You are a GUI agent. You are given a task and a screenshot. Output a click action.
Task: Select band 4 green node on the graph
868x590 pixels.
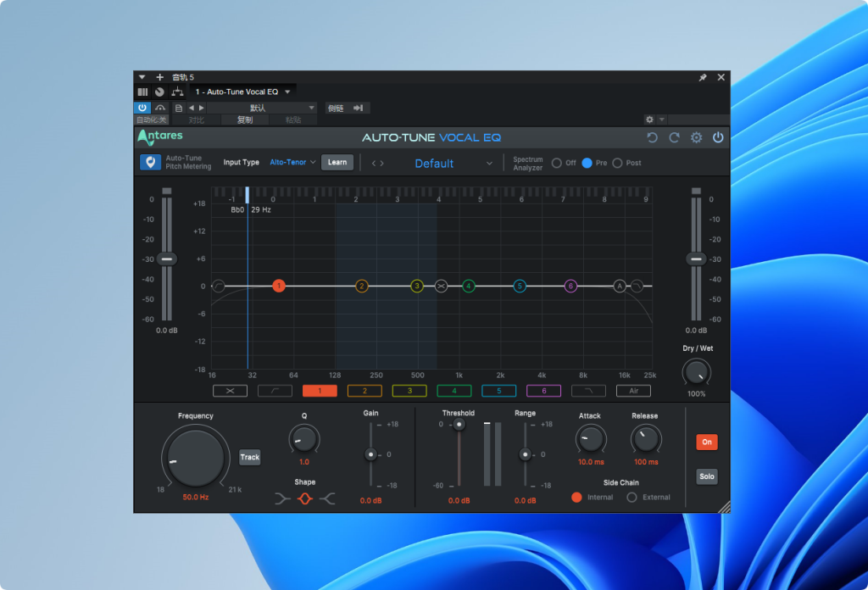(468, 287)
